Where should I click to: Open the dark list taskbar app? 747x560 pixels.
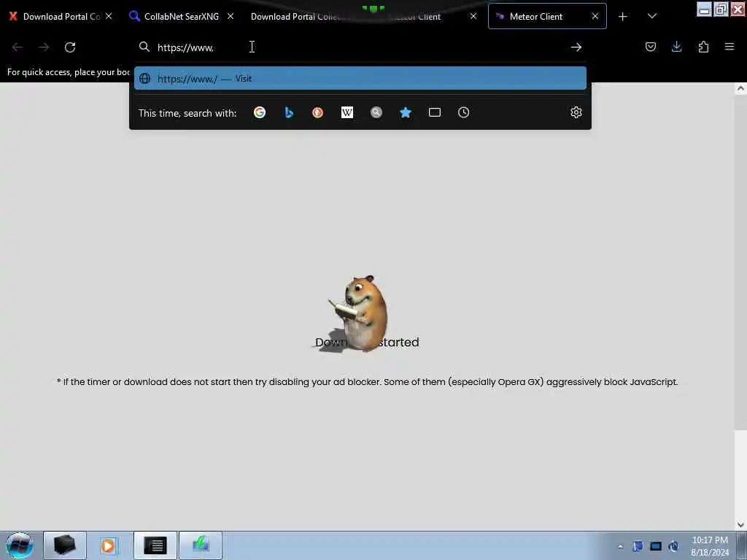pyautogui.click(x=155, y=545)
